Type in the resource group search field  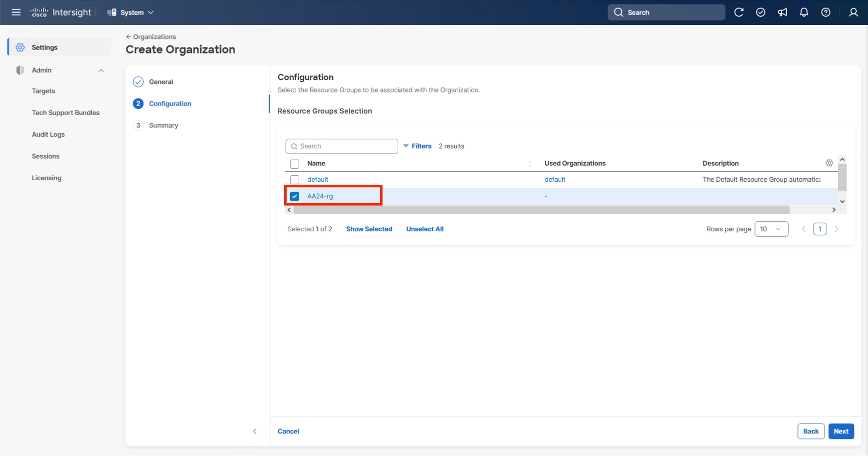click(x=342, y=146)
